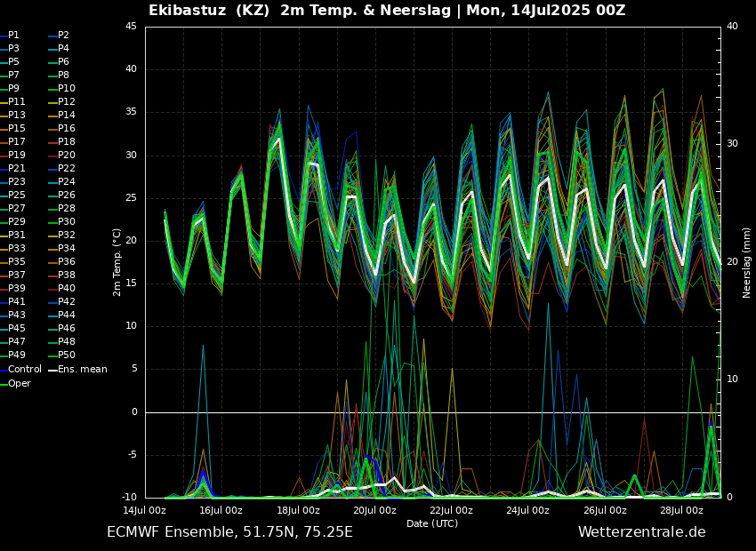Click the P50 legend label

pos(67,355)
